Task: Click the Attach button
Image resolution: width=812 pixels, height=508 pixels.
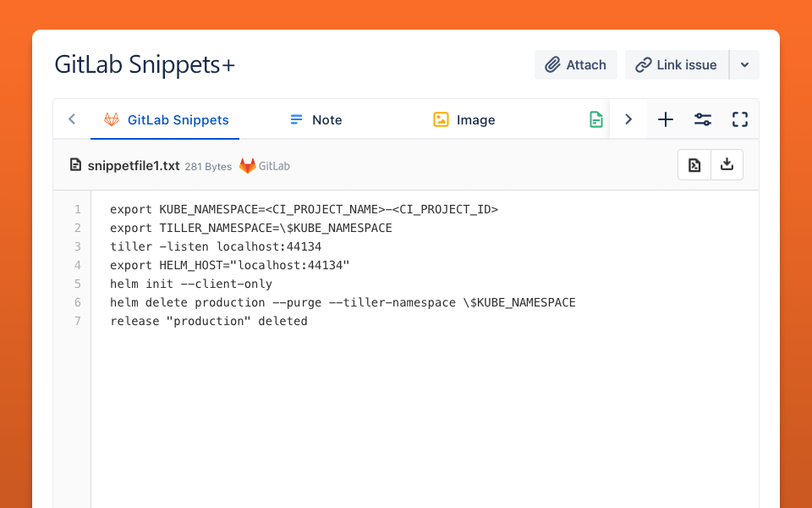Action: coord(576,64)
